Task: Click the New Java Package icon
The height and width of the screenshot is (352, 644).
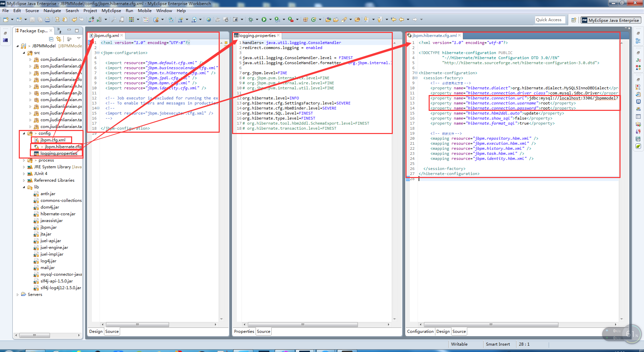Action: [306, 20]
